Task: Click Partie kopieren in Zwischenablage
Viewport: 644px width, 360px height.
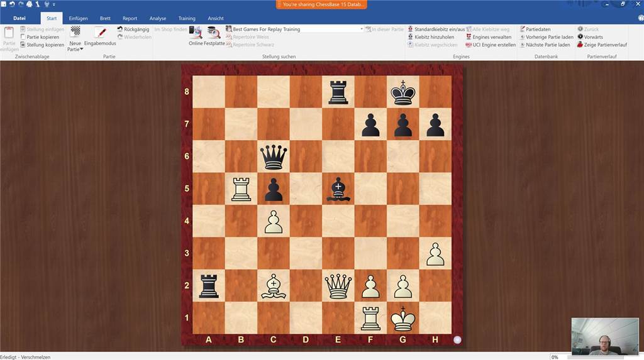Action: [x=40, y=37]
